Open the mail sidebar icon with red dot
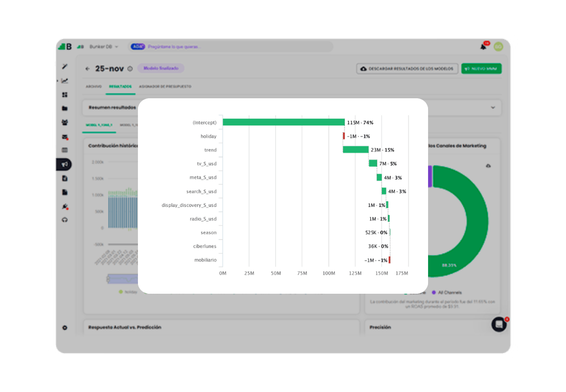 65,137
